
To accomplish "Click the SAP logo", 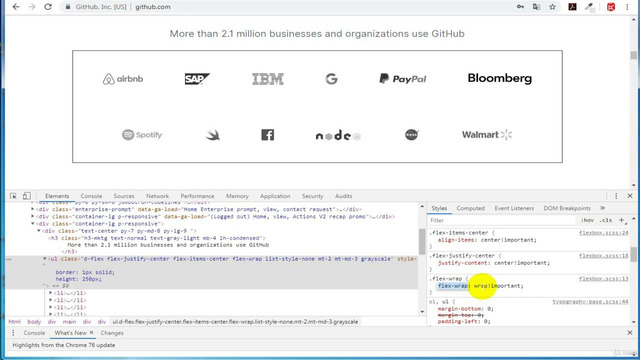I will [x=197, y=79].
